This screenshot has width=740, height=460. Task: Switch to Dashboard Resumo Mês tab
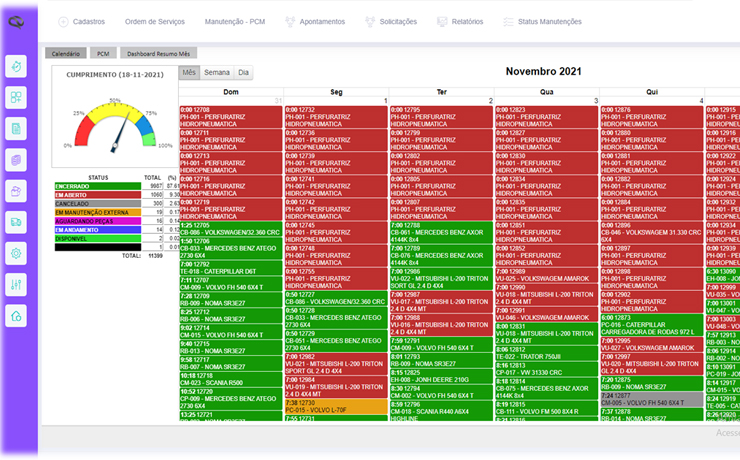[158, 53]
